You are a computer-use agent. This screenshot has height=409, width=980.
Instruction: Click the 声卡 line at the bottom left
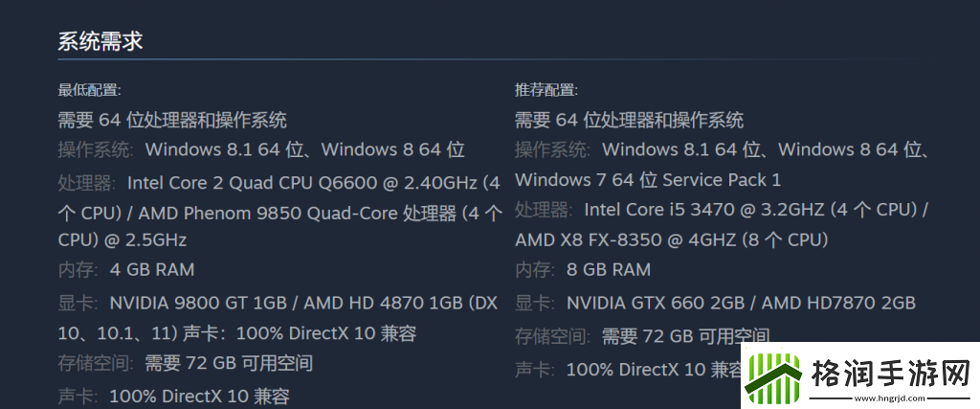coord(173,395)
